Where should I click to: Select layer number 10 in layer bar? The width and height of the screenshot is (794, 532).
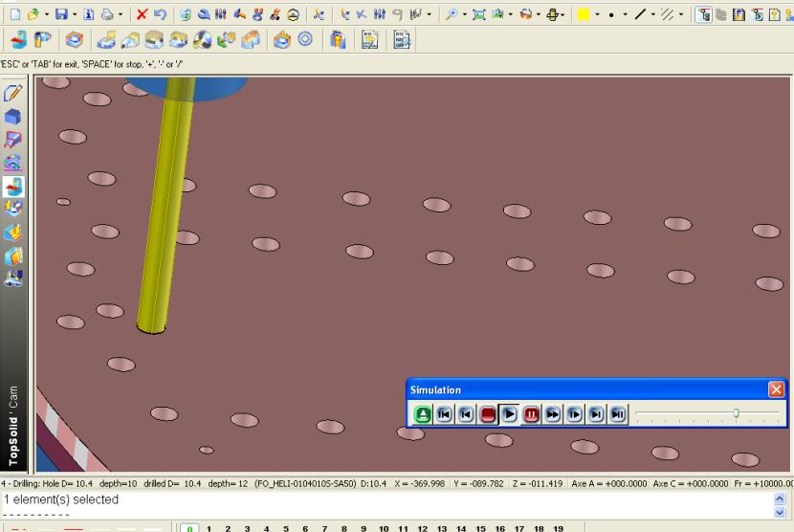click(x=384, y=528)
